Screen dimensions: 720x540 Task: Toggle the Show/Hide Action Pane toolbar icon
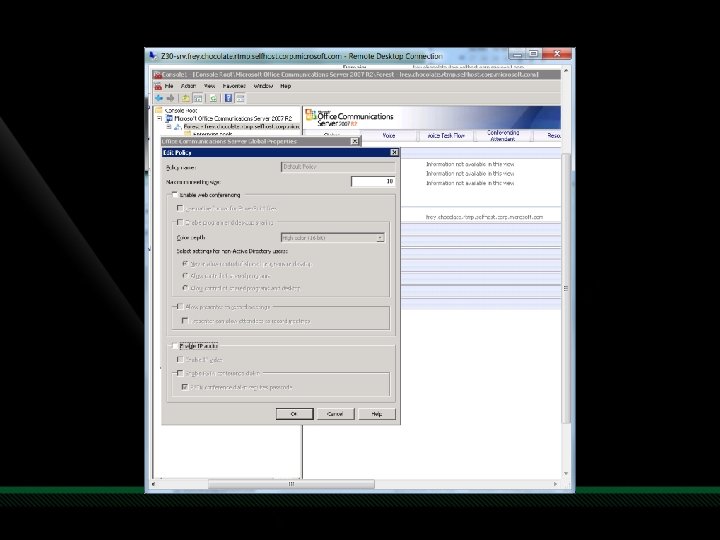[x=241, y=98]
